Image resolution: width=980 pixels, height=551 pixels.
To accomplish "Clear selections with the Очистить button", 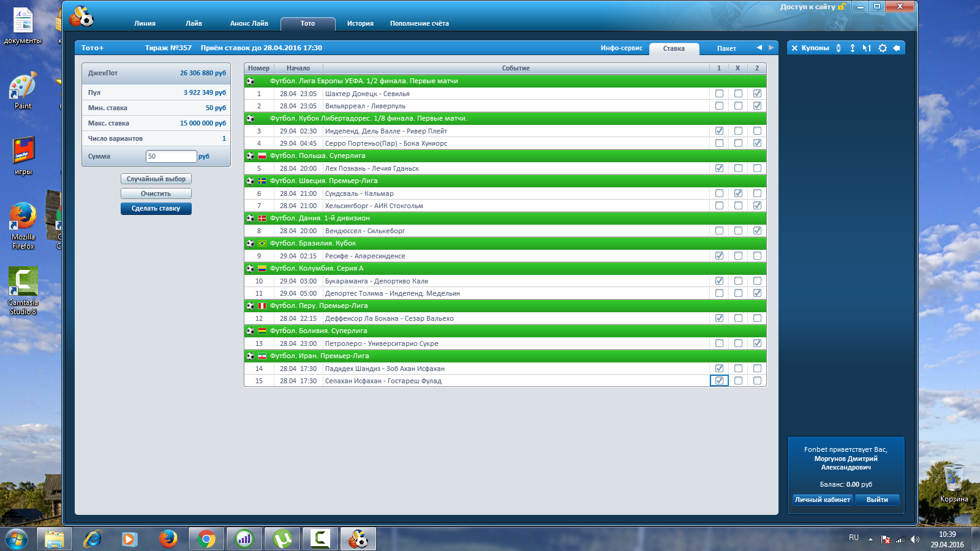I will click(156, 193).
